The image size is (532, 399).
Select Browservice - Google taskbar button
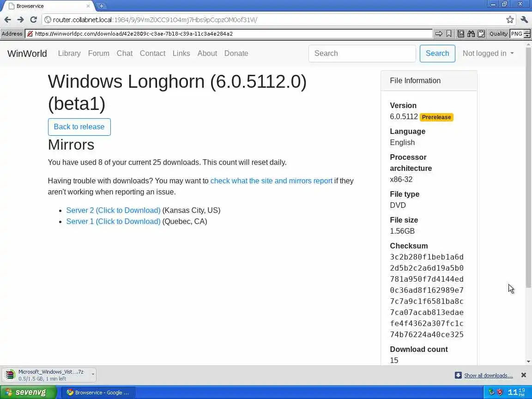[98, 393]
